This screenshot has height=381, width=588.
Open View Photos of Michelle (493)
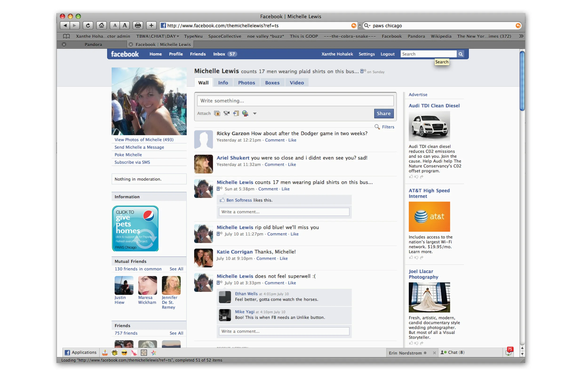pyautogui.click(x=144, y=140)
